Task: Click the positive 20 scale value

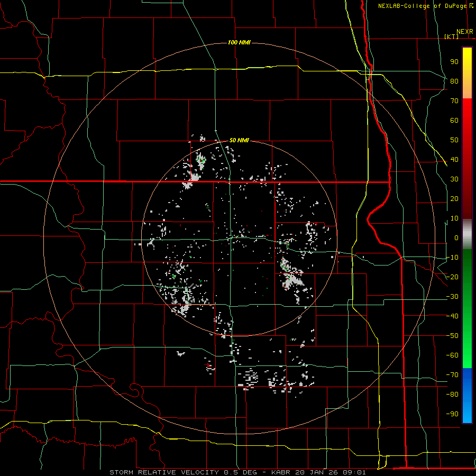Action: (x=454, y=198)
